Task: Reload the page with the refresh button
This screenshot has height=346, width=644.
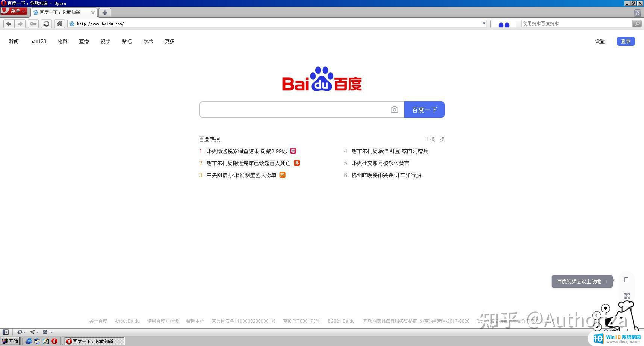Action: (x=46, y=24)
